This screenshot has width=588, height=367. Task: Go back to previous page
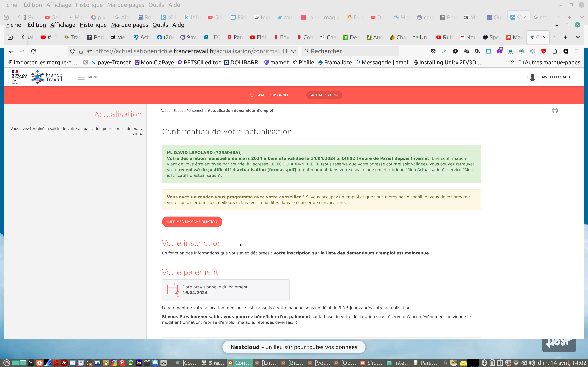[11, 51]
